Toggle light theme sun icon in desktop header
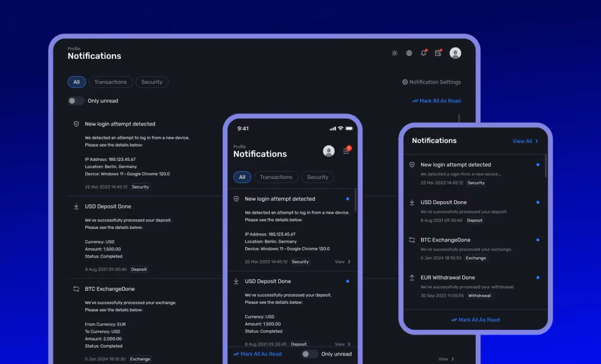601x364 pixels. point(394,53)
